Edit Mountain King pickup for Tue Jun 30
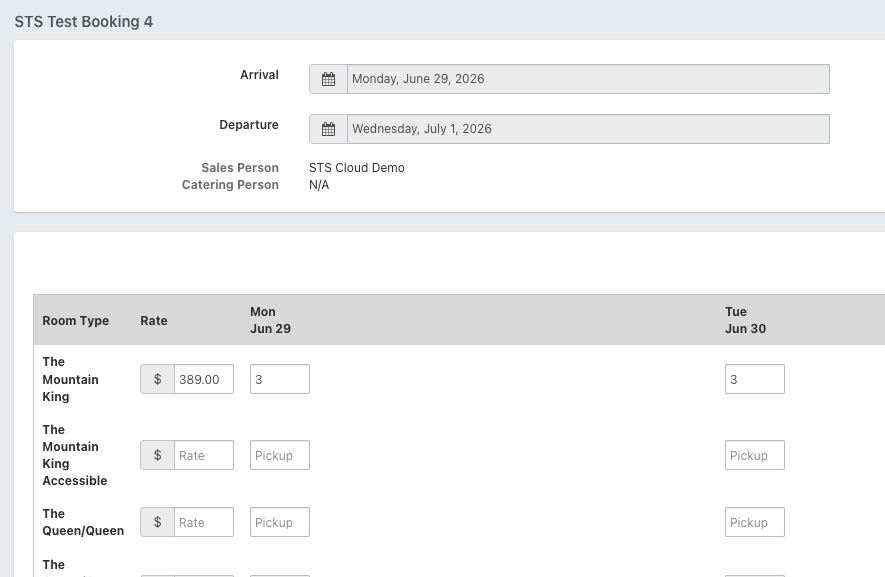Screen dimensions: 885x577 click(x=754, y=379)
